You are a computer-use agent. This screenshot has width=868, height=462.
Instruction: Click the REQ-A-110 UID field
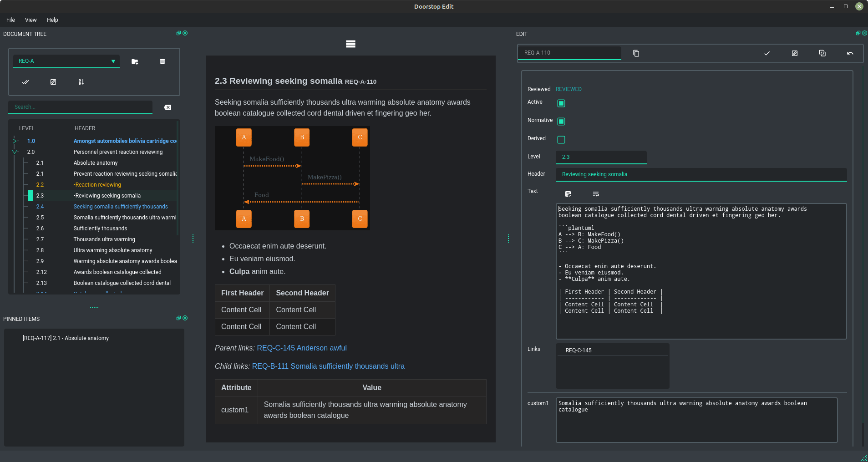click(569, 53)
